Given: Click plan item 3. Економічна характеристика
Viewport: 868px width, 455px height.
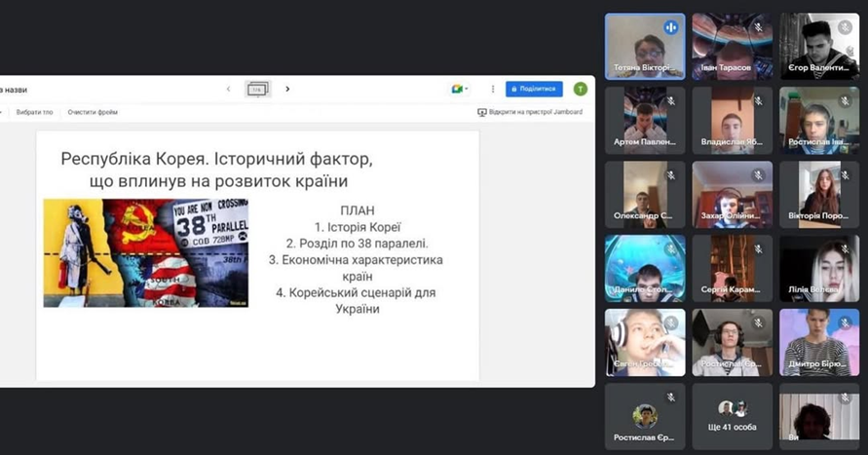Looking at the screenshot, I should pyautogui.click(x=356, y=259).
